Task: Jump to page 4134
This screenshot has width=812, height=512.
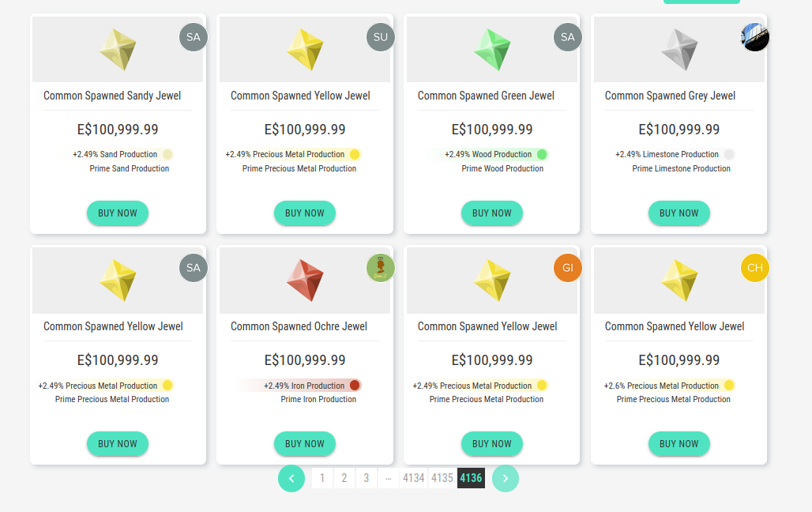Action: pos(413,478)
